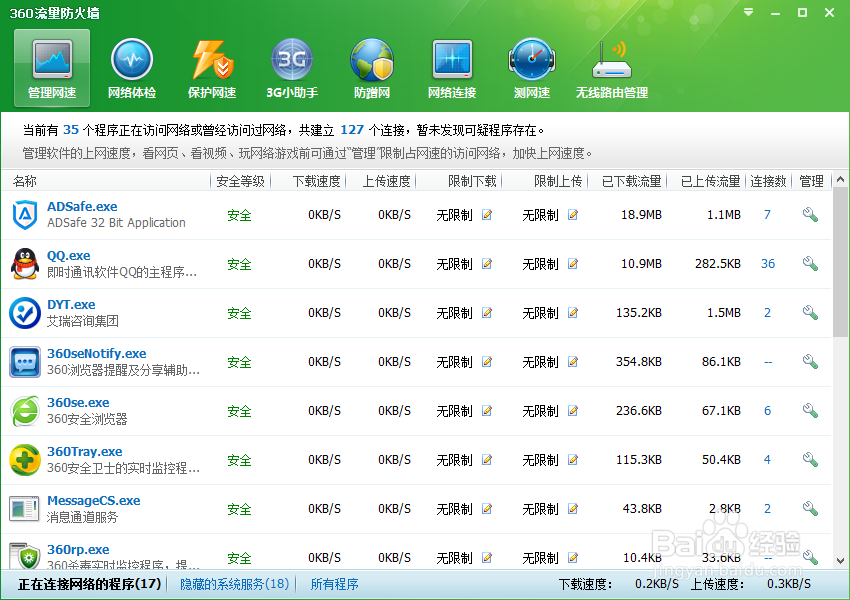Open the 网络连接 connections view

pos(452,68)
